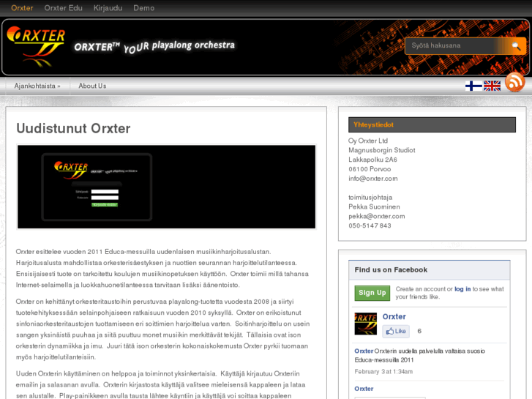Like the Orxter page on Facebook
Screen dimensions: 532x399
(396, 331)
